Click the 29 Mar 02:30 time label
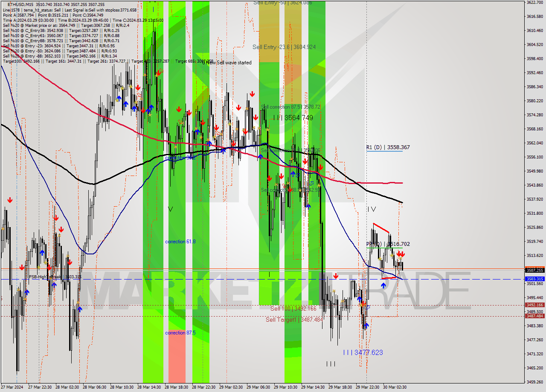Viewport: 546px width, 392px height. 231,387
